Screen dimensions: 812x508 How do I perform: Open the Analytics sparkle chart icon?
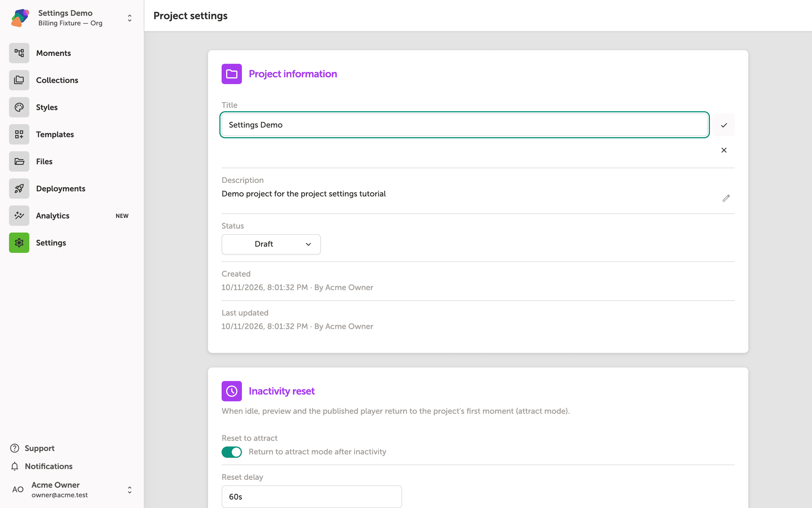coord(19,216)
